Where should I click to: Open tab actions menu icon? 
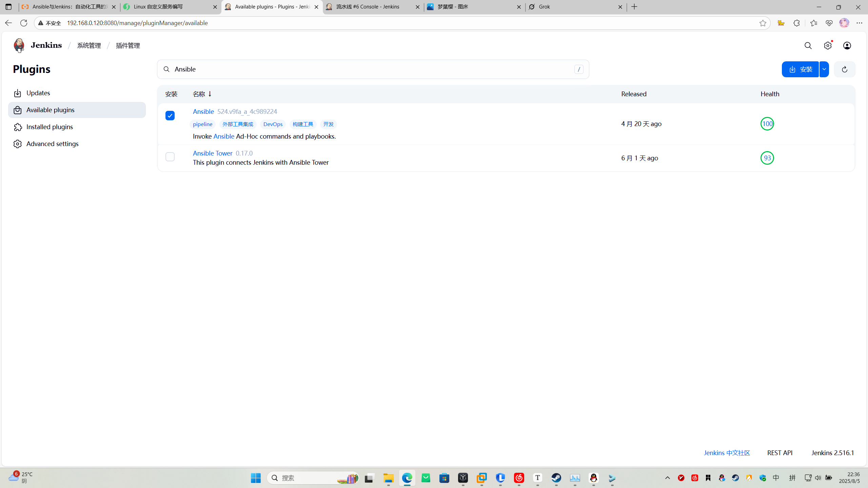[x=8, y=7]
